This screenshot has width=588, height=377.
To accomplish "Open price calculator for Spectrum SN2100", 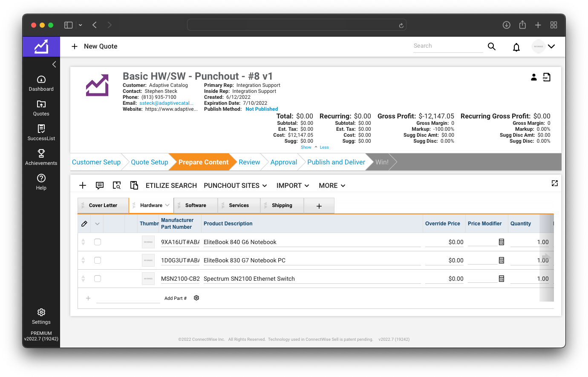I will [502, 279].
